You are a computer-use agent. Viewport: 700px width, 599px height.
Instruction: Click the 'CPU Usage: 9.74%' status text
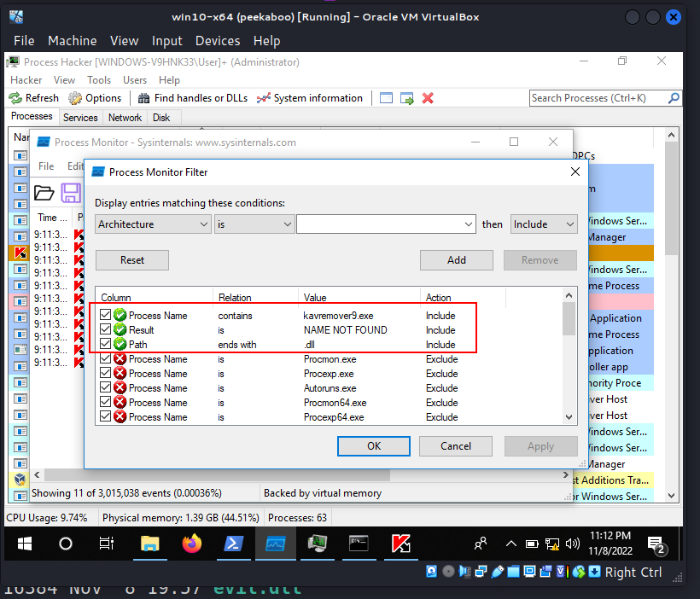(x=47, y=518)
